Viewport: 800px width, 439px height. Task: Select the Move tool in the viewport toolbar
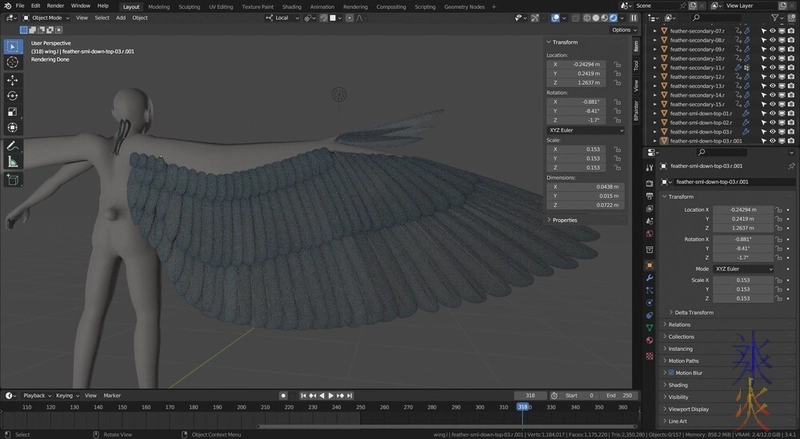pos(12,80)
